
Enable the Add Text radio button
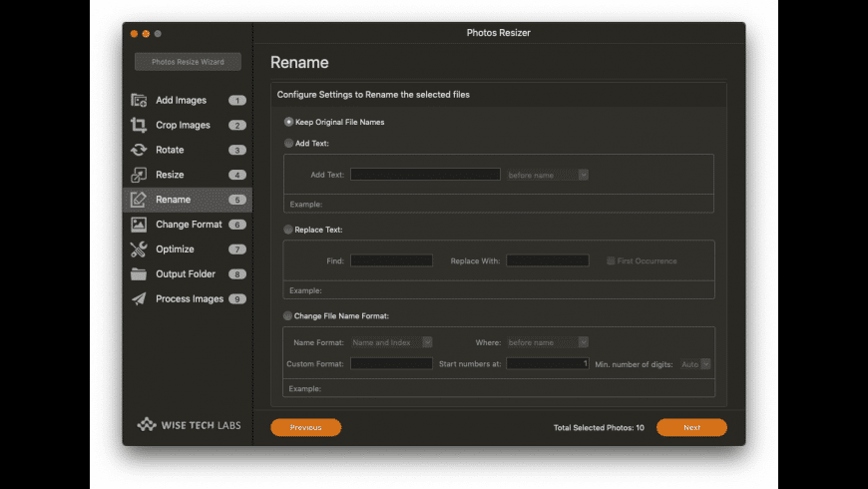[289, 144]
